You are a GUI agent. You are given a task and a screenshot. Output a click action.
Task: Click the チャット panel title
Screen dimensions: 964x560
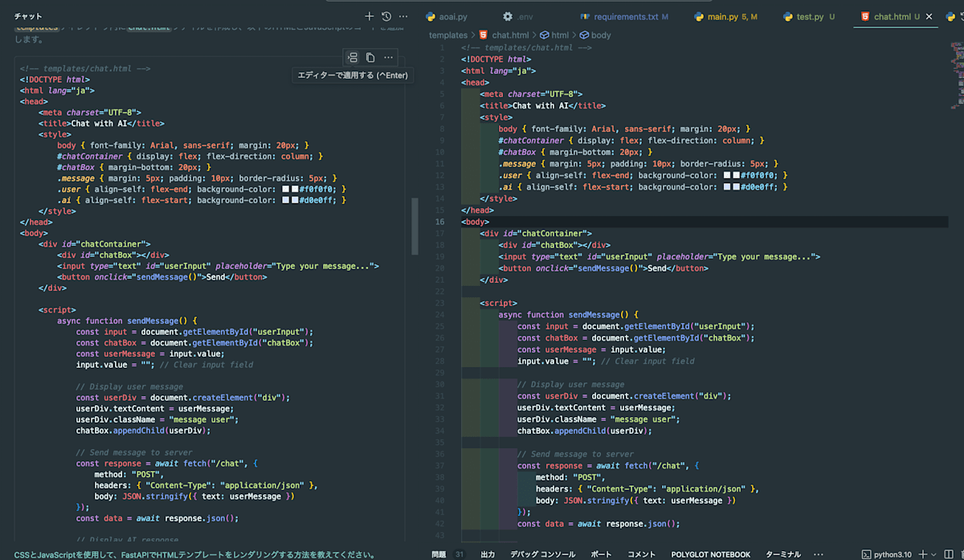(x=28, y=16)
